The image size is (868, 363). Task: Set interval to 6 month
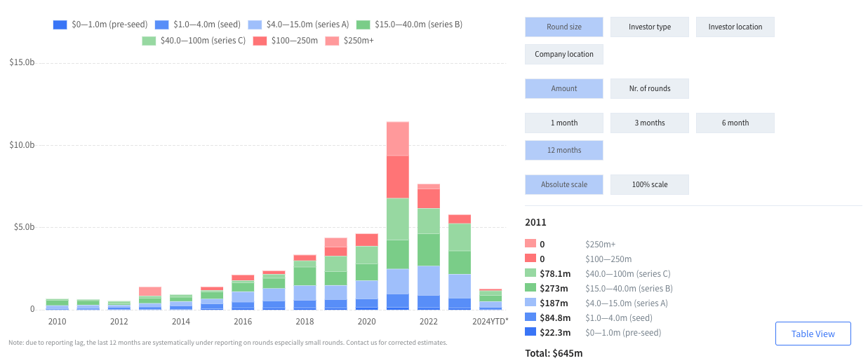(735, 123)
